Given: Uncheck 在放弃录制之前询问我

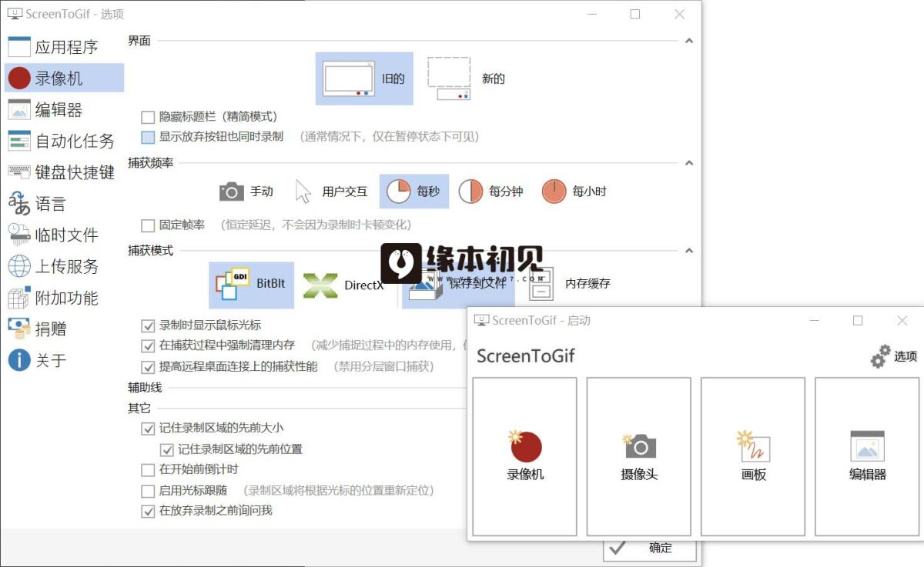Looking at the screenshot, I should pyautogui.click(x=148, y=511).
